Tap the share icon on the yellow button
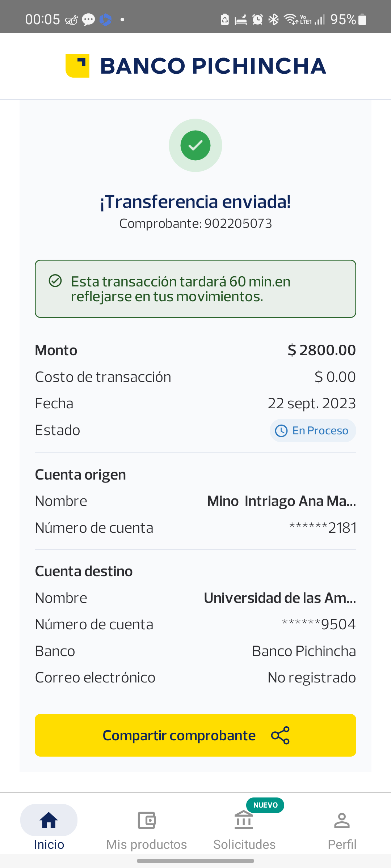This screenshot has height=868, width=391. 281,735
